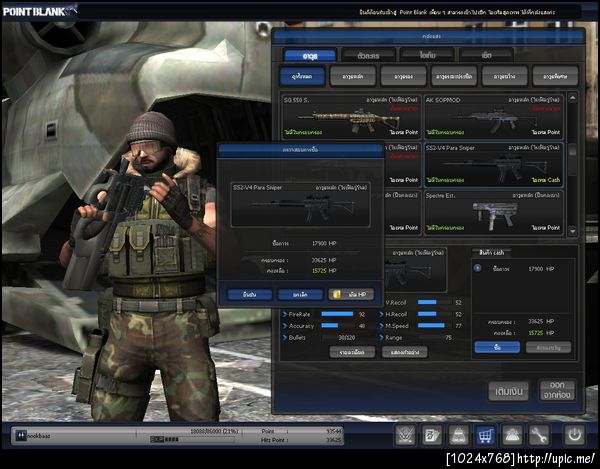Click the ออกจากห้อง leave room button
This screenshot has width=600, height=469.
557,390
